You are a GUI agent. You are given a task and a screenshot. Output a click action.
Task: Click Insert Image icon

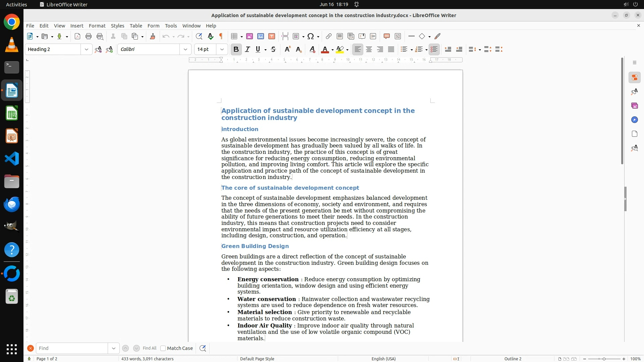point(250,37)
